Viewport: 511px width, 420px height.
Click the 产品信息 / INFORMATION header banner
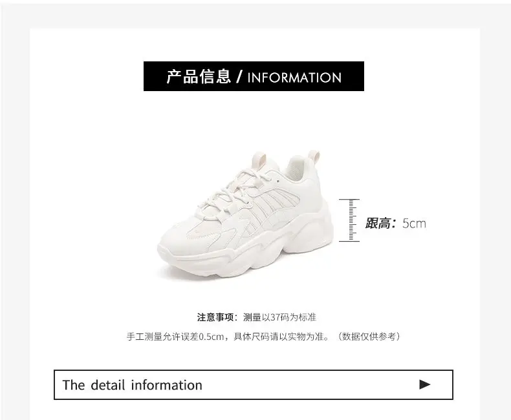254,76
